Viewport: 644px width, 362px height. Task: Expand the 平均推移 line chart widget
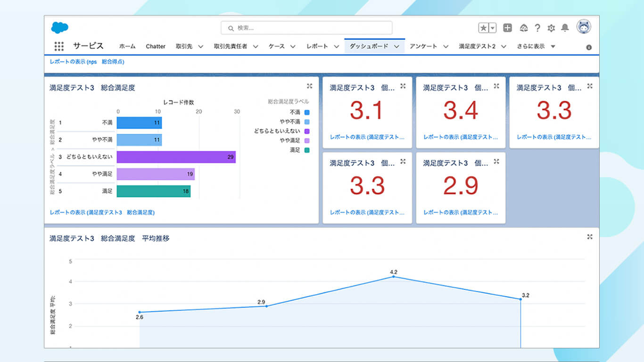pyautogui.click(x=590, y=237)
